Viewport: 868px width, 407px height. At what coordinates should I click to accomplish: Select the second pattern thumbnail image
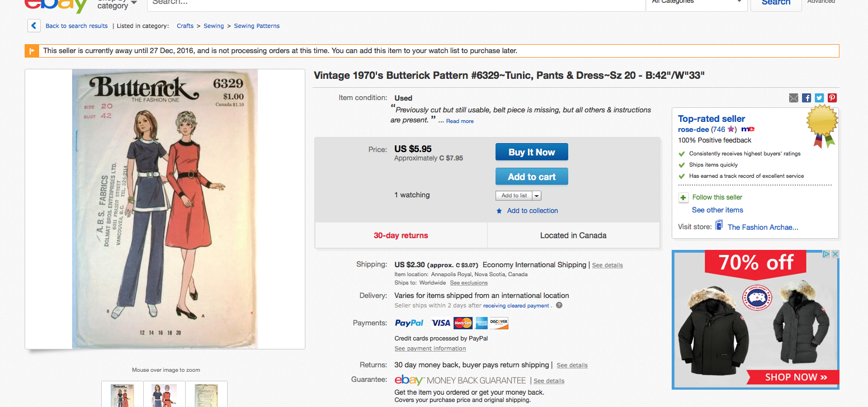click(164, 394)
